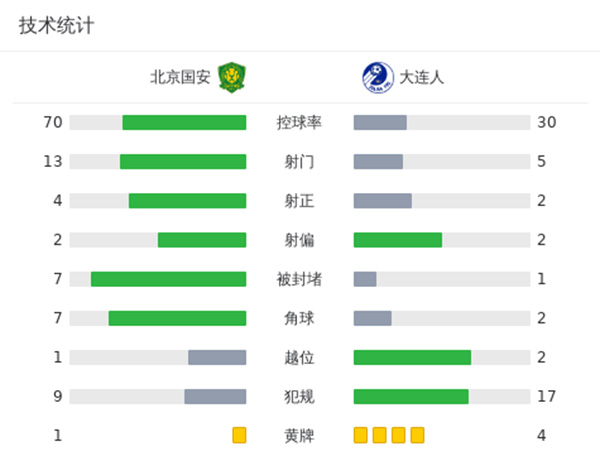The height and width of the screenshot is (456, 600).
Task: Click the Beijing Guoan team logo
Action: 233,76
